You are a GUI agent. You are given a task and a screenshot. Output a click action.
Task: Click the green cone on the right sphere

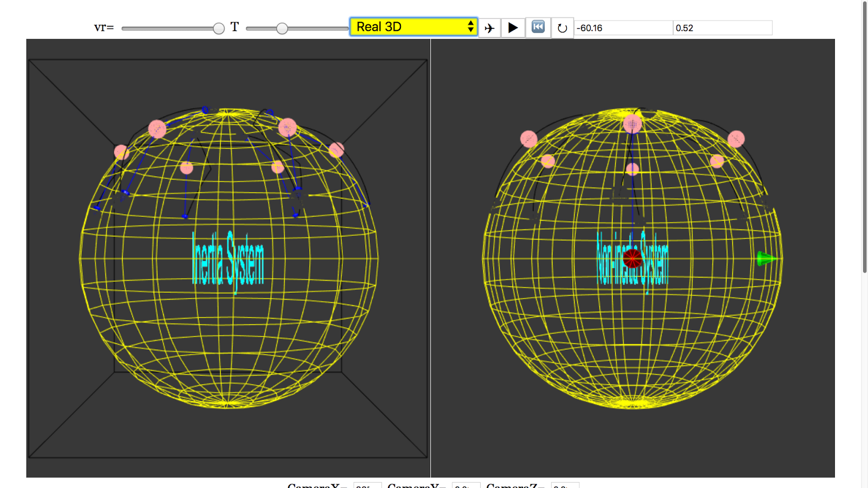pyautogui.click(x=766, y=259)
